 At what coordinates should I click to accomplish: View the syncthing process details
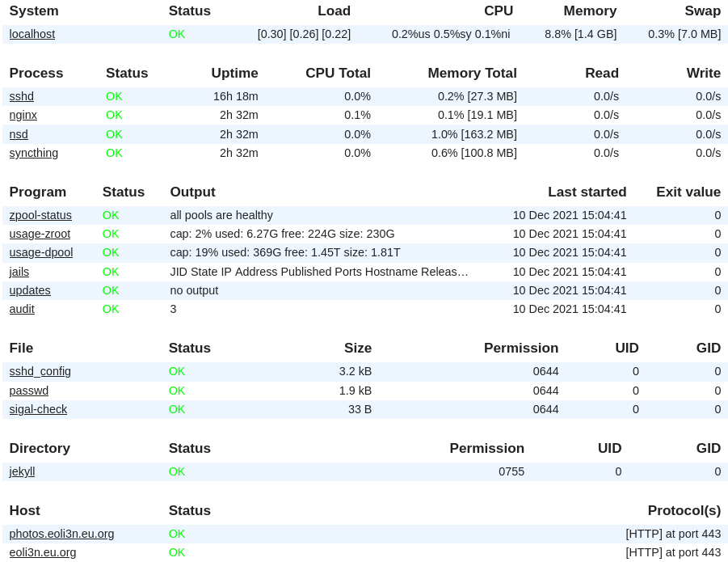pos(34,153)
